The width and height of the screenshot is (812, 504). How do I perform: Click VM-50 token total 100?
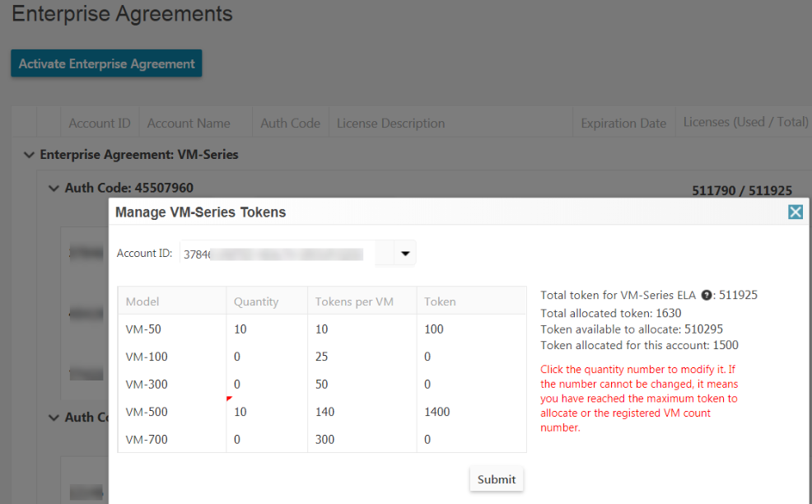434,329
